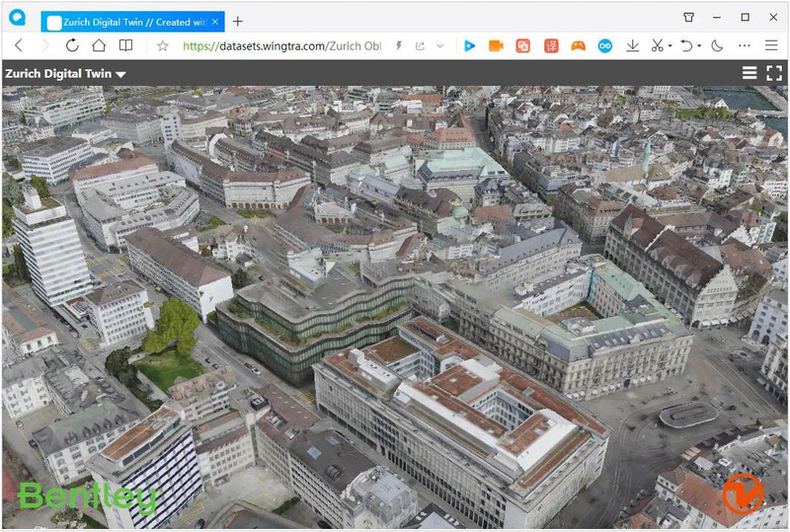Click the 3D city model view
The image size is (790, 532).
pyautogui.click(x=395, y=306)
